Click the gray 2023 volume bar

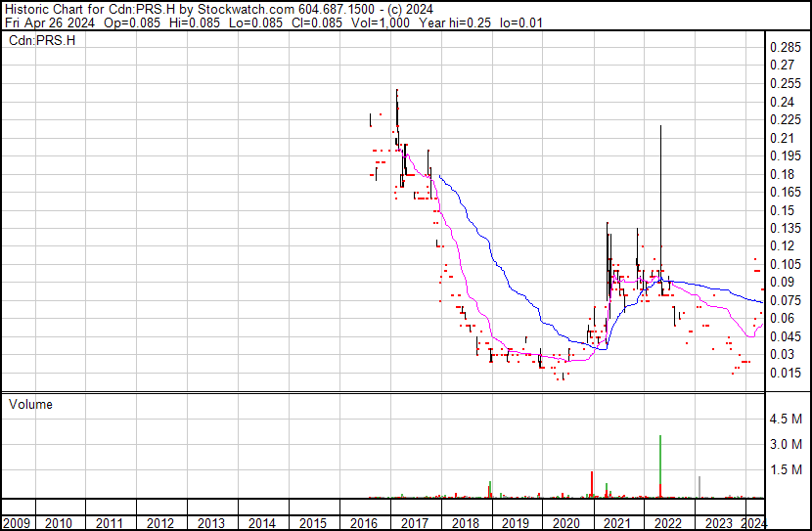tap(699, 486)
